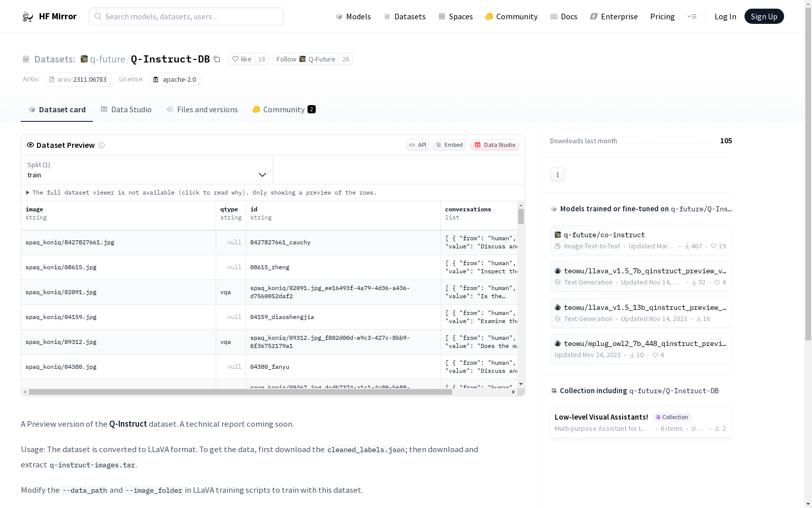Screen dimensions: 812x508
Task: Select cell 08615_zheng
Action: pyautogui.click(x=344, y=267)
